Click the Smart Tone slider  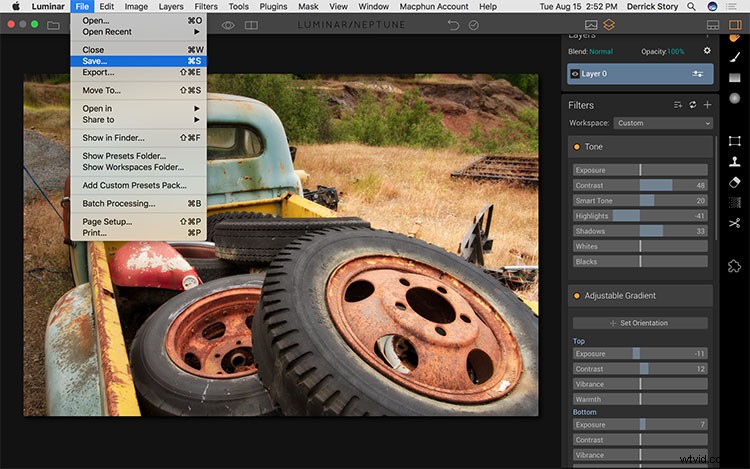point(640,200)
